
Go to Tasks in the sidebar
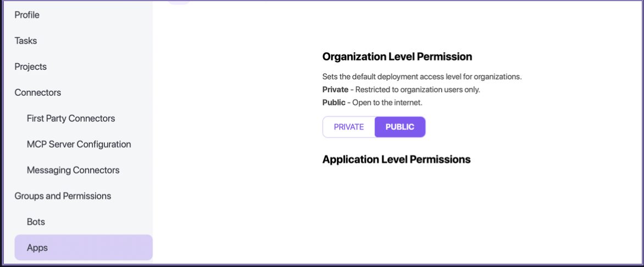26,41
